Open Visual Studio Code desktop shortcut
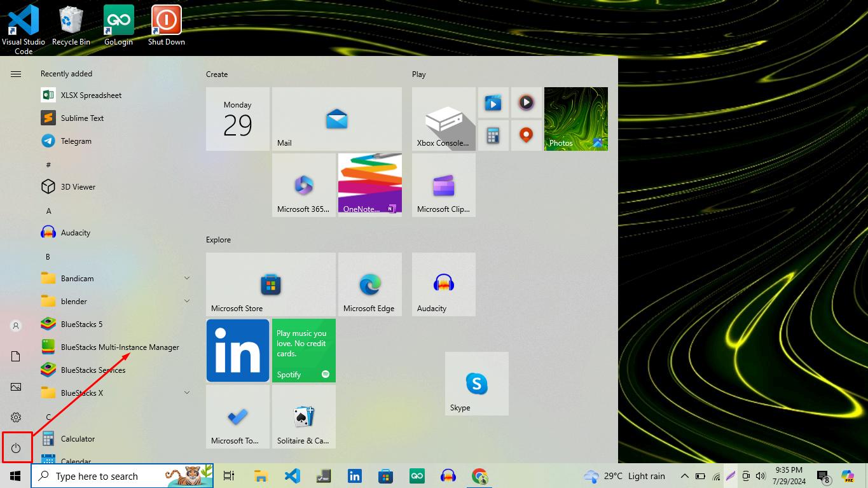868x488 pixels. click(x=24, y=29)
